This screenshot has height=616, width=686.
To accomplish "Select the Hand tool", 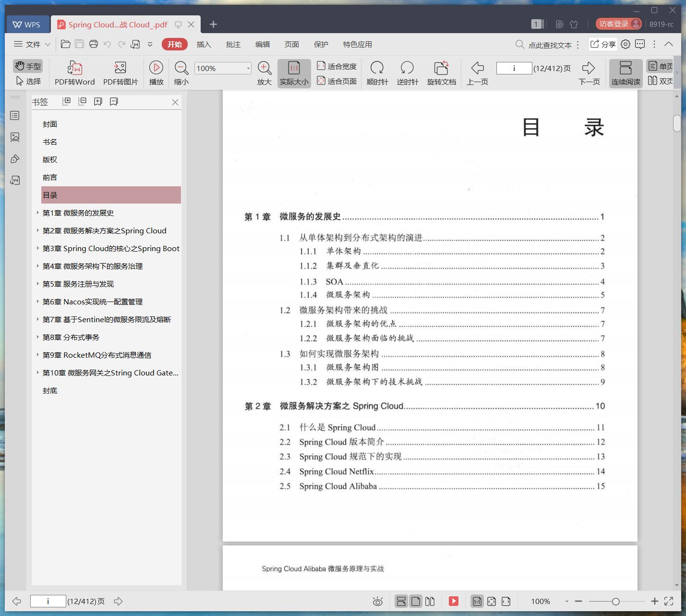I will (27, 66).
